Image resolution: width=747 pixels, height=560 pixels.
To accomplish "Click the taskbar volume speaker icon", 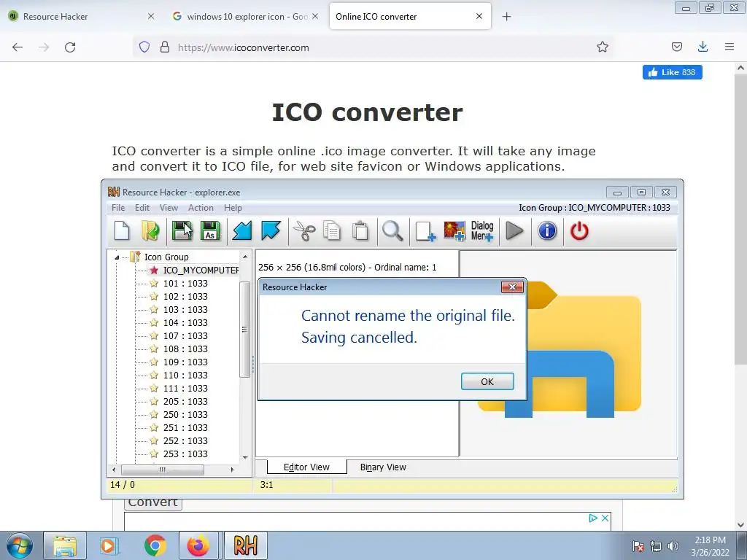I will pyautogui.click(x=673, y=546).
